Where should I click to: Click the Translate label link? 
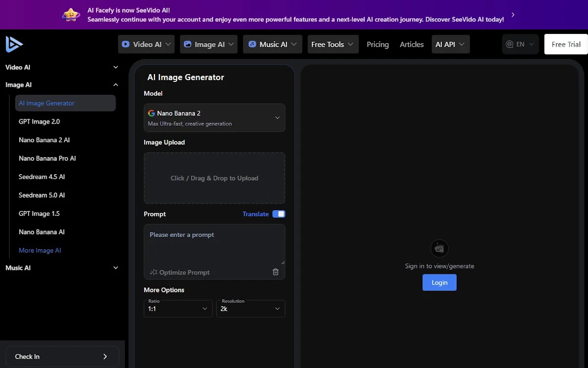point(255,214)
